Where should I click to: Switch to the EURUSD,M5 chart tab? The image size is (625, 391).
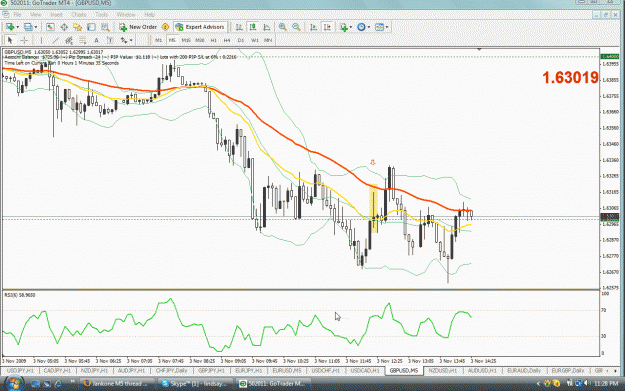click(x=287, y=371)
